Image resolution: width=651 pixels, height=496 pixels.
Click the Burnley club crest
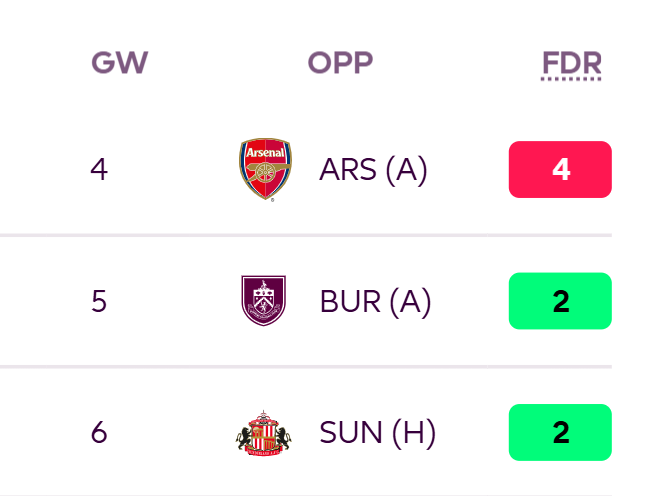click(265, 301)
